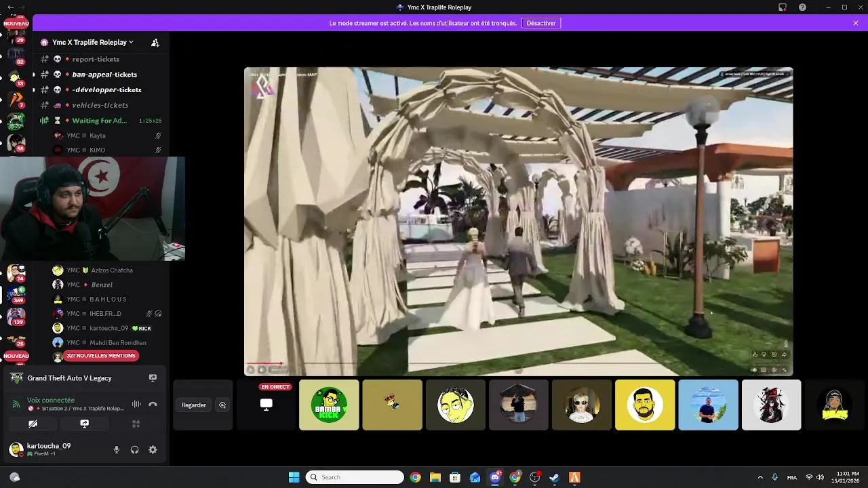Open Discord from the taskbar

point(495,477)
